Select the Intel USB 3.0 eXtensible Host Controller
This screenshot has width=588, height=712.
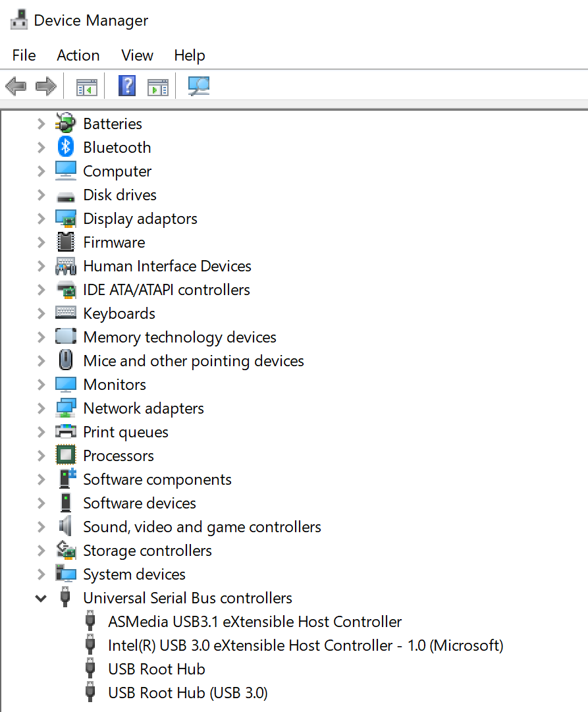click(x=306, y=645)
